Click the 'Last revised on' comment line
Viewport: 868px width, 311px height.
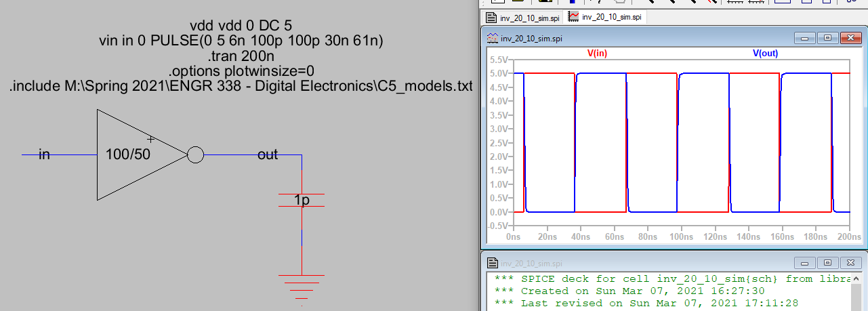click(x=646, y=303)
